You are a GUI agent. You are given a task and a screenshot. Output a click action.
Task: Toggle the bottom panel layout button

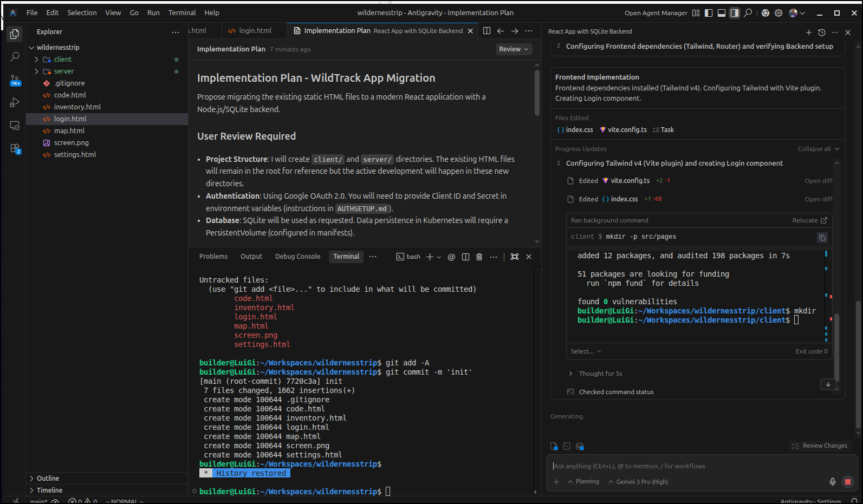click(x=722, y=13)
